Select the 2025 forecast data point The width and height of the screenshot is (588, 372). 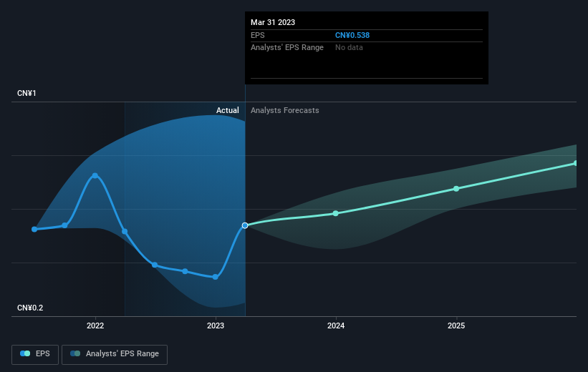click(x=456, y=189)
